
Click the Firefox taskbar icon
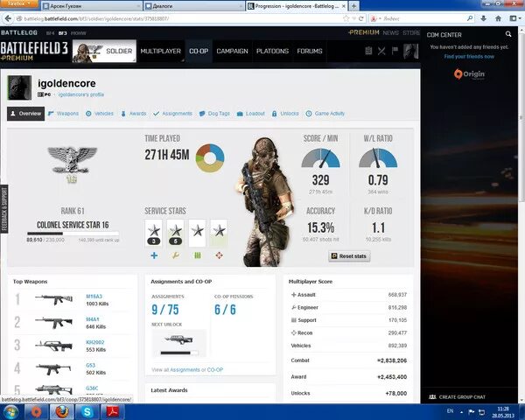pyautogui.click(x=61, y=411)
